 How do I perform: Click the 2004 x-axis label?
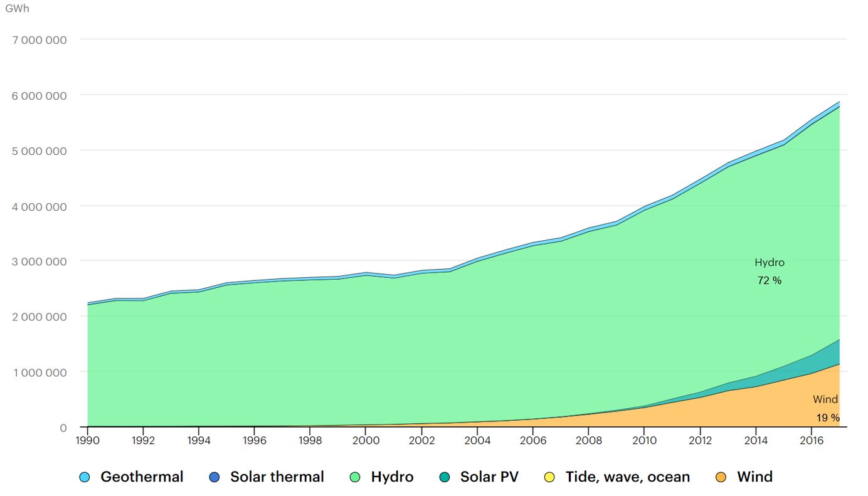point(477,440)
